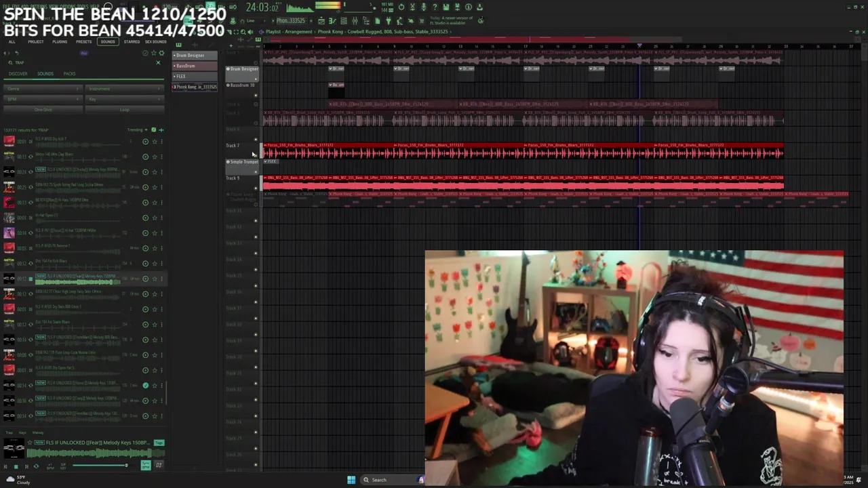Star the 'FLS IF AF05 Dry Kick 7' sound

[155, 142]
